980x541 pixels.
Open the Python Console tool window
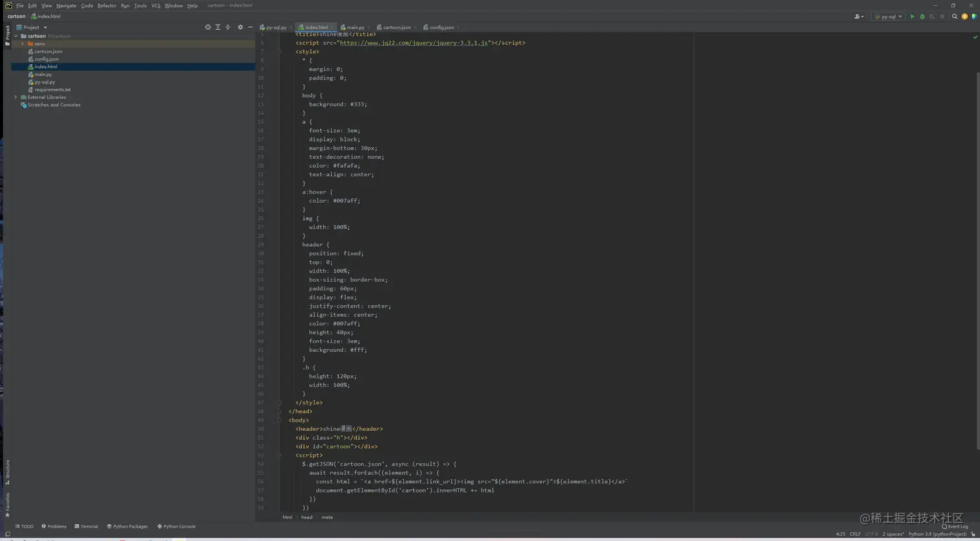coord(176,526)
